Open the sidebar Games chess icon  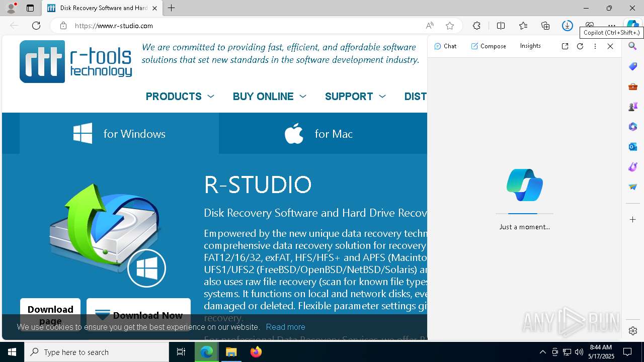(x=633, y=107)
